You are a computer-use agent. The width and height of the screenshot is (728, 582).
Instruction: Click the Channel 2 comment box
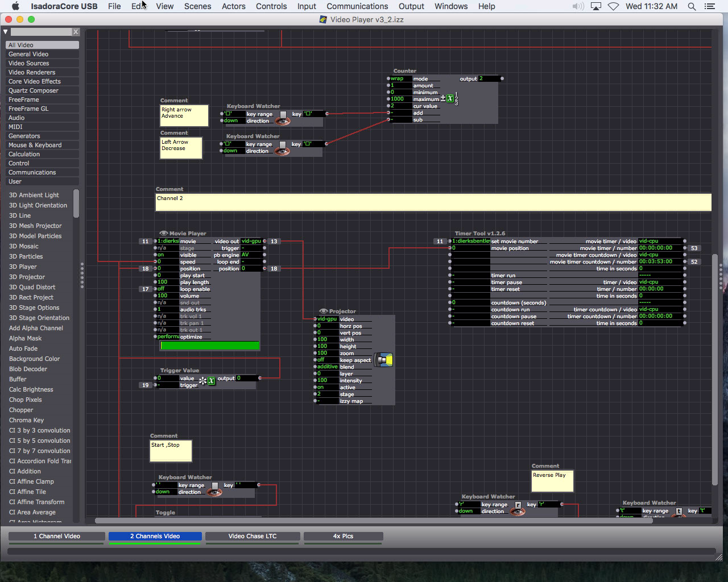pos(433,202)
